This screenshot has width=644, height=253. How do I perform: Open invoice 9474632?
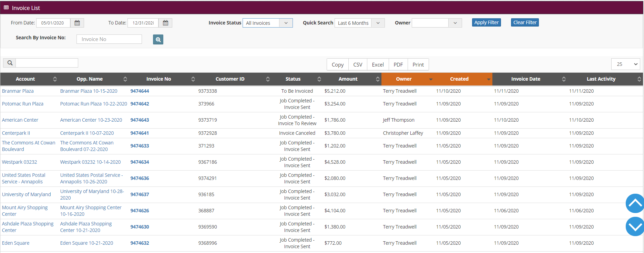point(140,243)
